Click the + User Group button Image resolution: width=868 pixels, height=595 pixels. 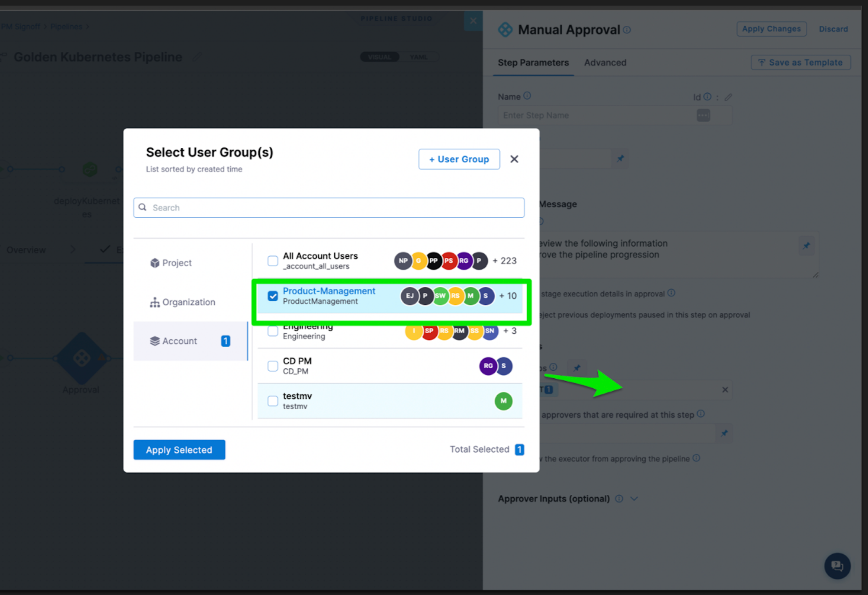(459, 159)
